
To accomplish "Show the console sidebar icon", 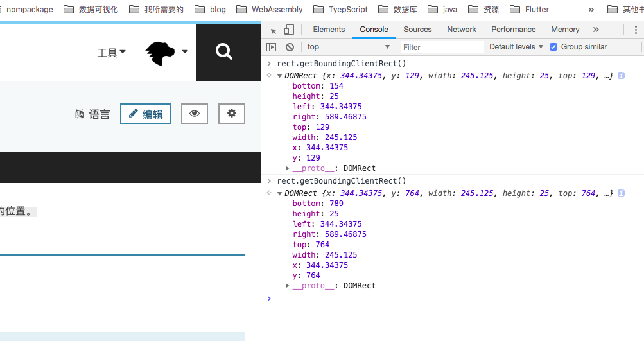I will pyautogui.click(x=272, y=47).
